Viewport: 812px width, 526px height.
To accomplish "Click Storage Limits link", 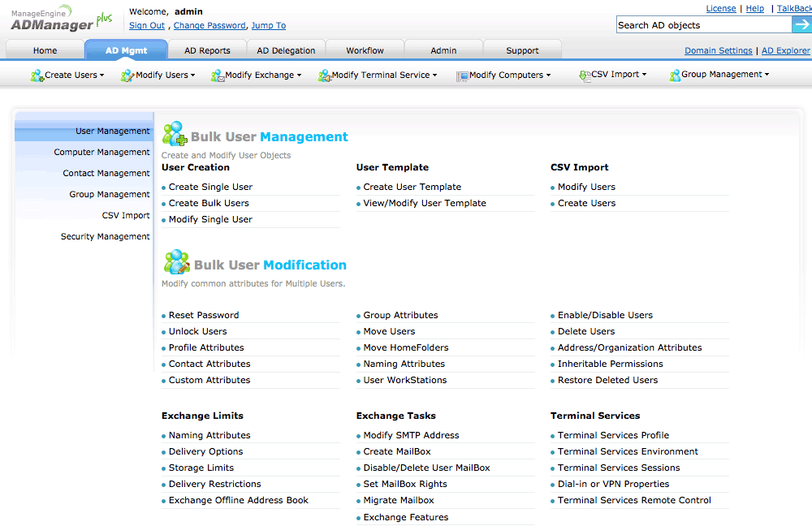I will pyautogui.click(x=201, y=468).
